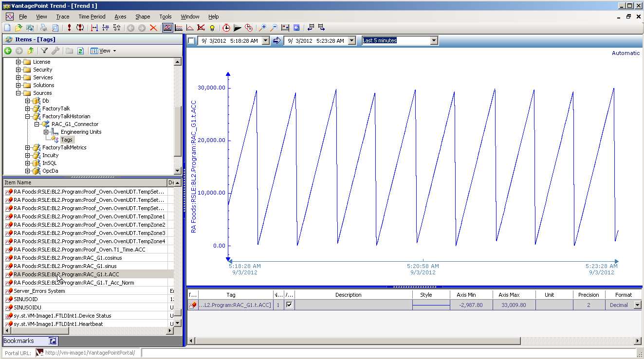This screenshot has width=644, height=359.
Task: Click the XY line plot icon
Action: (x=190, y=28)
